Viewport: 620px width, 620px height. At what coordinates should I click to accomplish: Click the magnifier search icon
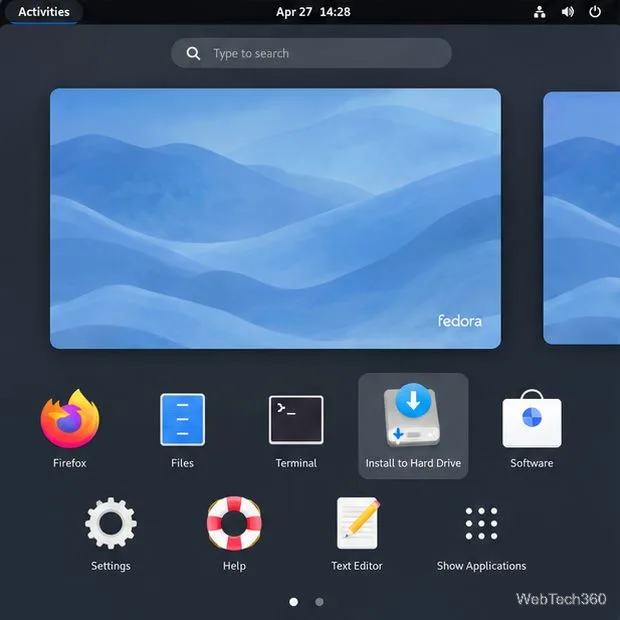(x=193, y=53)
